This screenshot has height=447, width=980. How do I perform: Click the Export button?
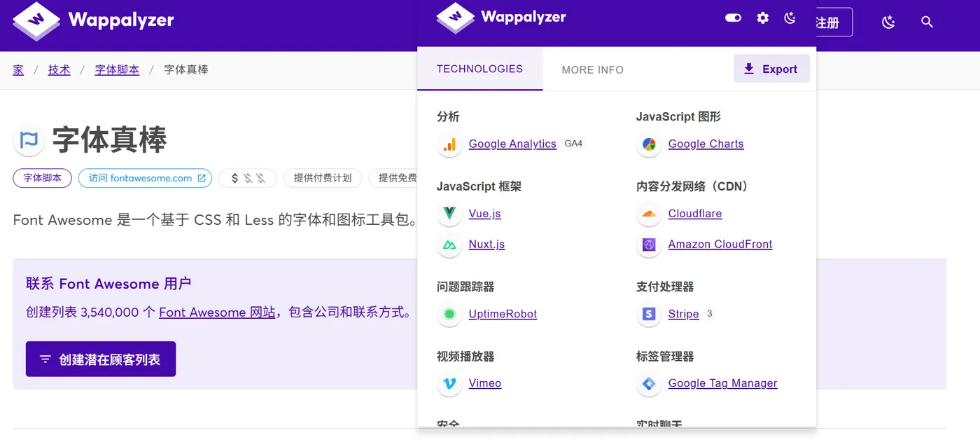771,69
